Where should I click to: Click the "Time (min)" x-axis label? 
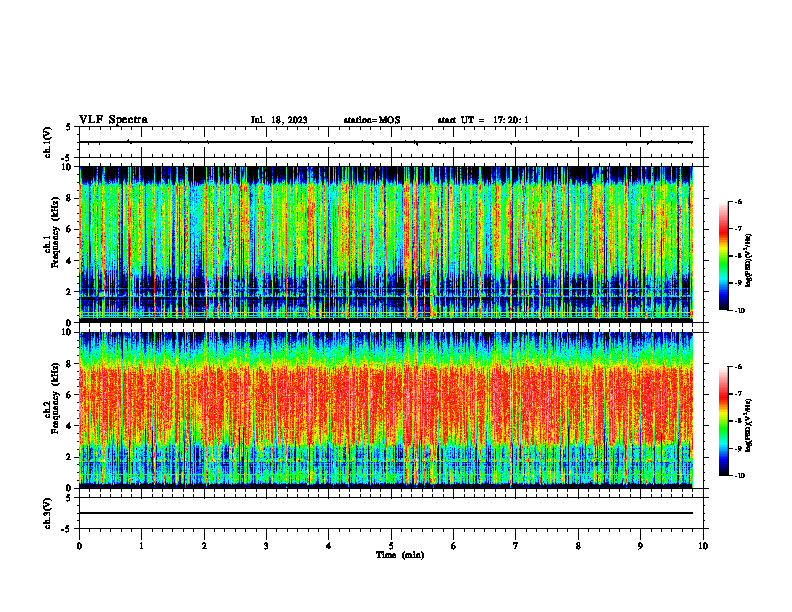(x=400, y=555)
